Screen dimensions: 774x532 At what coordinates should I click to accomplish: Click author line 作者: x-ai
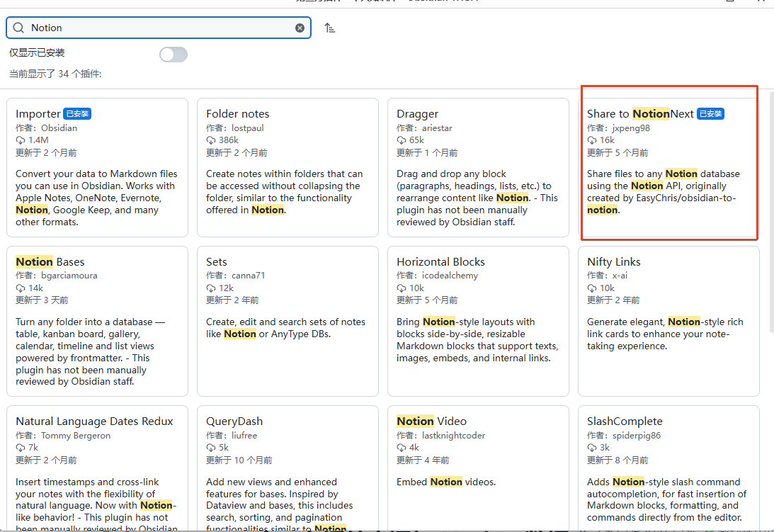click(x=607, y=276)
